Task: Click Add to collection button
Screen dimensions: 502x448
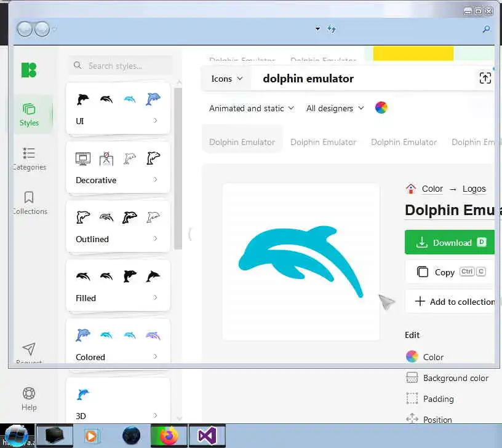Action: pos(450,301)
